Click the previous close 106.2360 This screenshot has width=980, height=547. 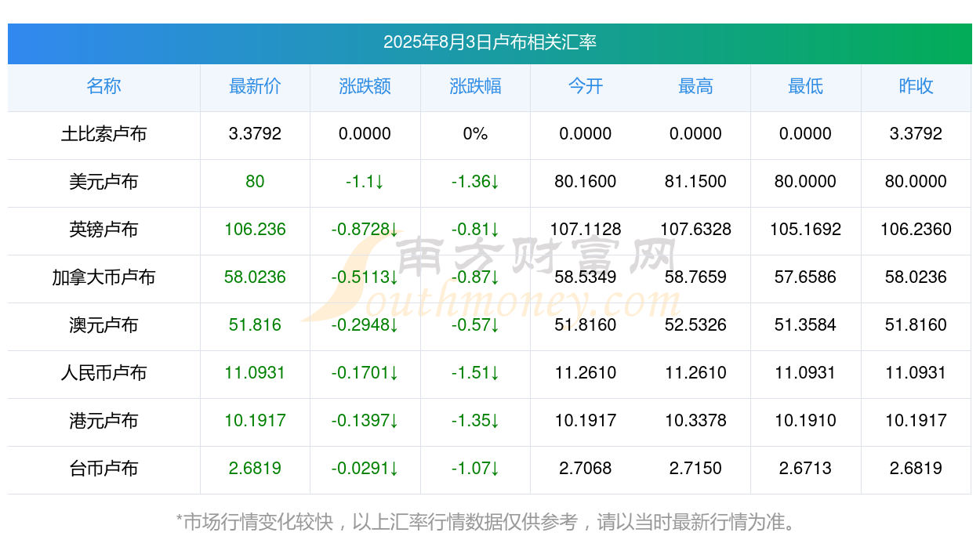(x=916, y=230)
